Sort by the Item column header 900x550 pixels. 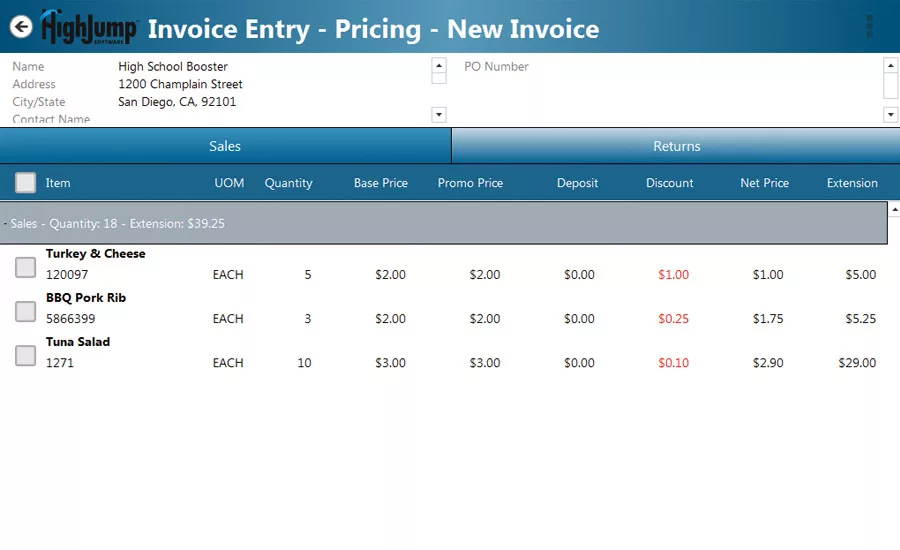(58, 183)
